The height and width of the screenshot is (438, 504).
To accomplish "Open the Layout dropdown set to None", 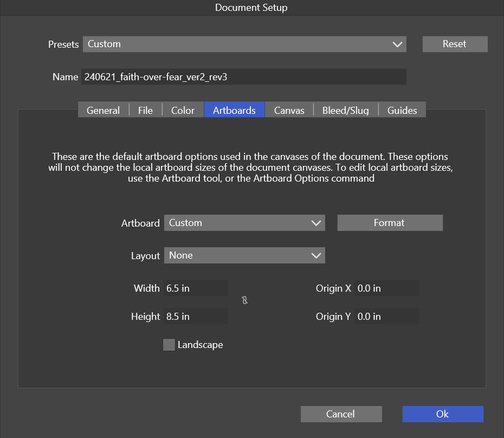I will pyautogui.click(x=244, y=255).
